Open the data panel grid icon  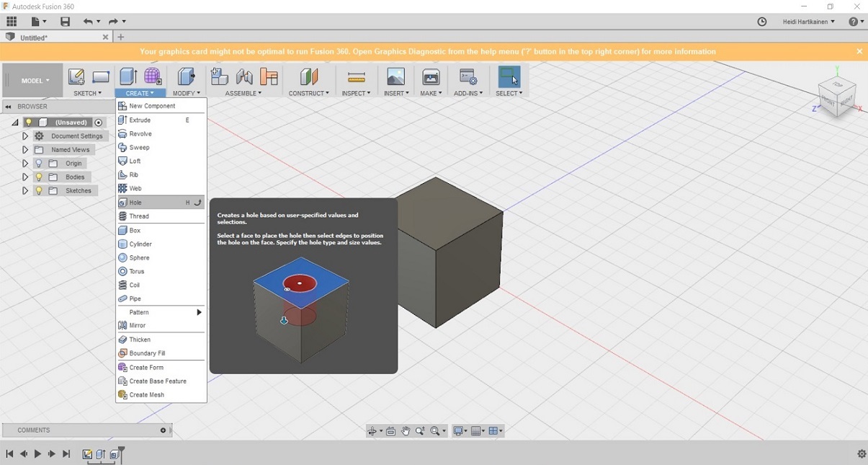(12, 22)
